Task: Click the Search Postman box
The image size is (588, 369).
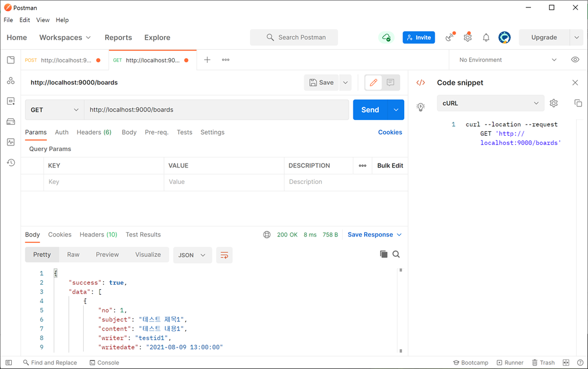Action: point(294,37)
